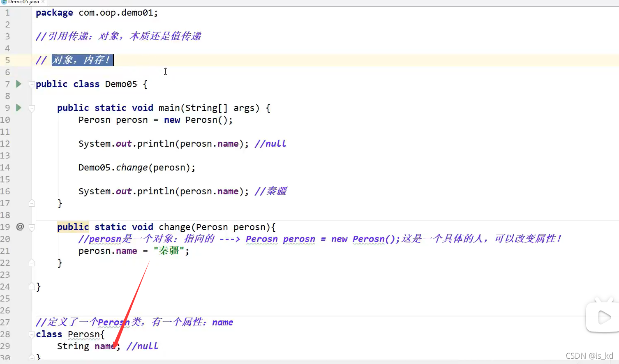
Task: Click line number 1 in the gutter
Action: [x=7, y=13]
